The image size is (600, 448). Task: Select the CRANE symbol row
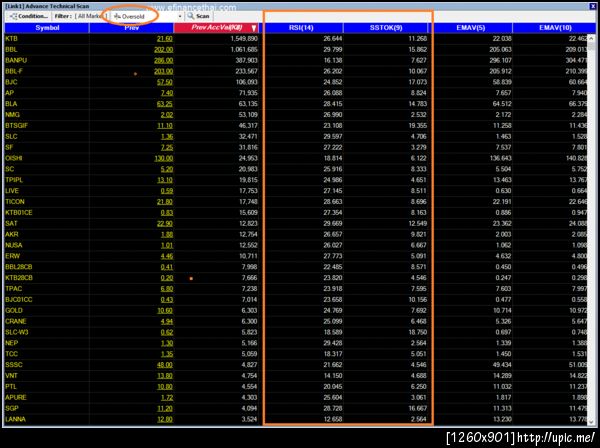[x=295, y=321]
